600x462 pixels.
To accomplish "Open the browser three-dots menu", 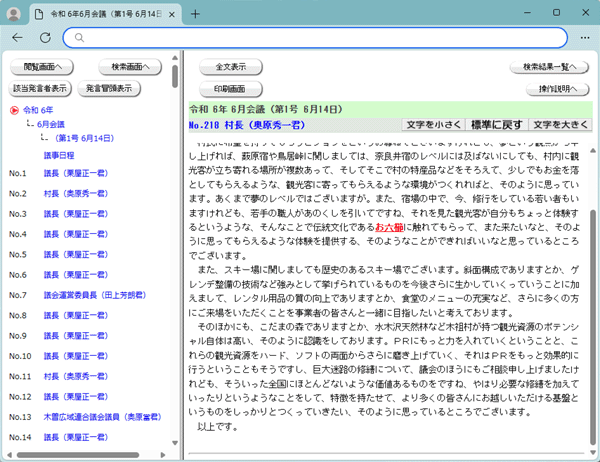I will click(x=585, y=38).
